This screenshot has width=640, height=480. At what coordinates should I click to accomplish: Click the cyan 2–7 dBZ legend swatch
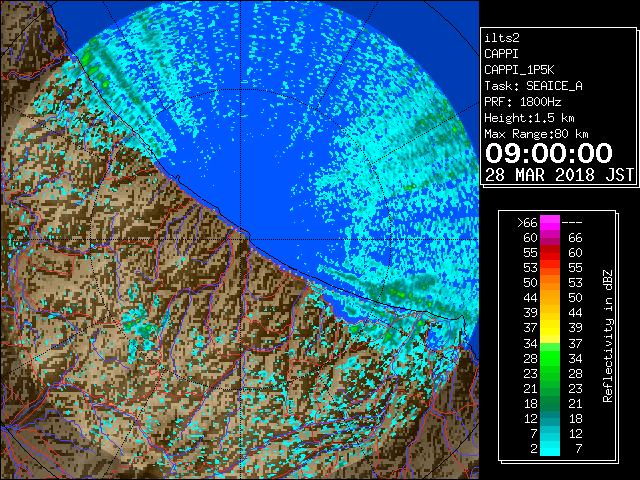click(550, 448)
